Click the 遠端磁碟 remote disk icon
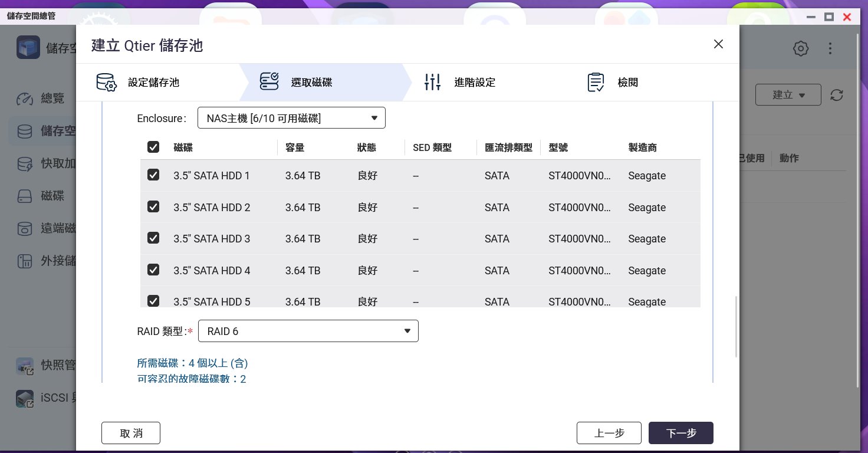The image size is (868, 453). pyautogui.click(x=25, y=228)
